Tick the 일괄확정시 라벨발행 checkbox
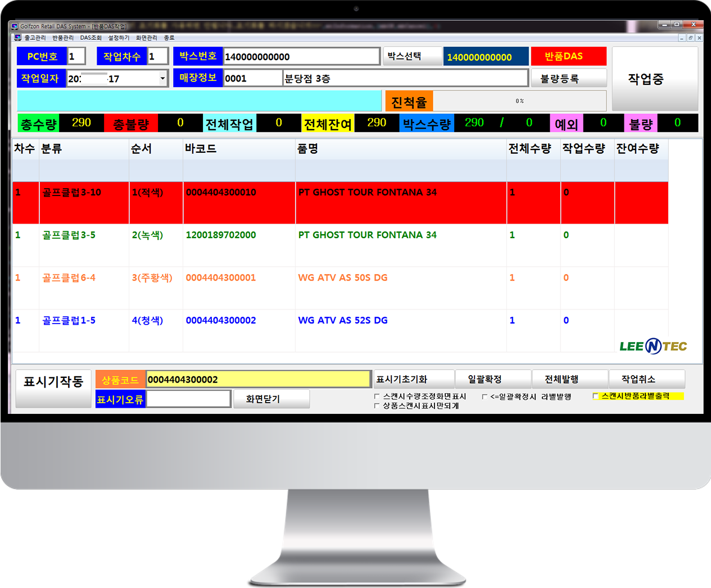This screenshot has height=588, width=711. 484,396
